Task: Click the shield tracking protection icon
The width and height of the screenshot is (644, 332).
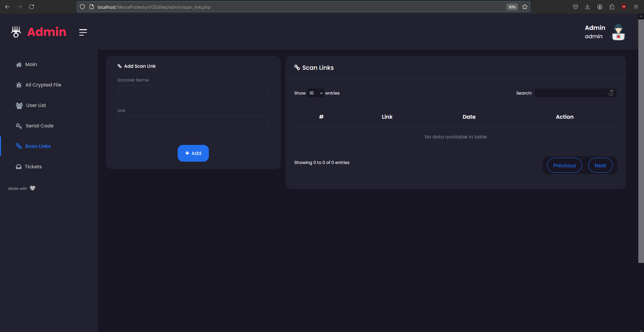Action: coord(82,7)
